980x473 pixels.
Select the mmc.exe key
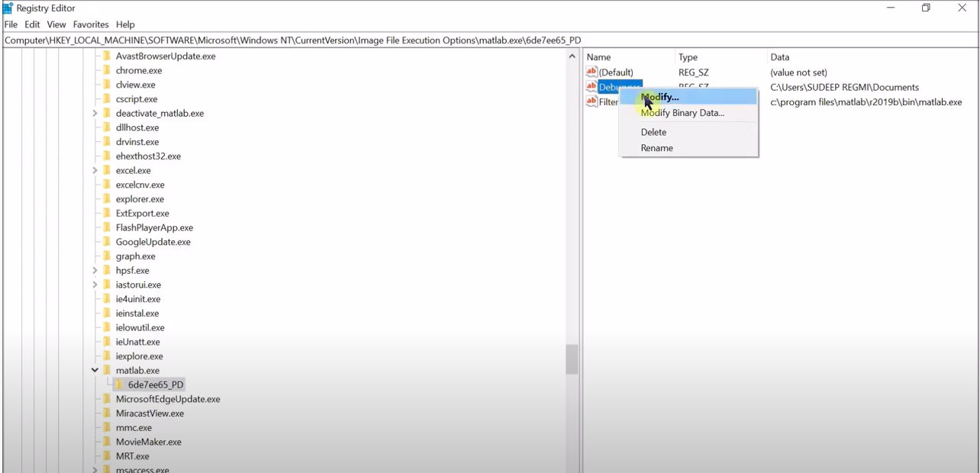(134, 428)
